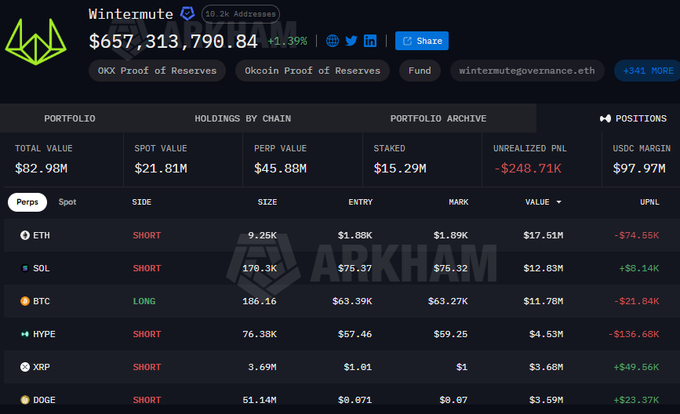The height and width of the screenshot is (414, 680).
Task: Click the Fund tag
Action: 420,71
